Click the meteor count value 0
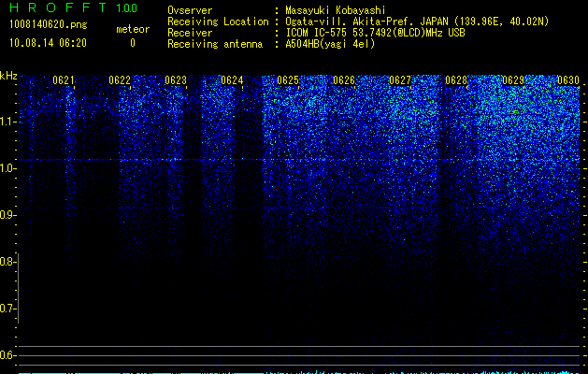Image resolution: width=588 pixels, height=374 pixels. (133, 43)
